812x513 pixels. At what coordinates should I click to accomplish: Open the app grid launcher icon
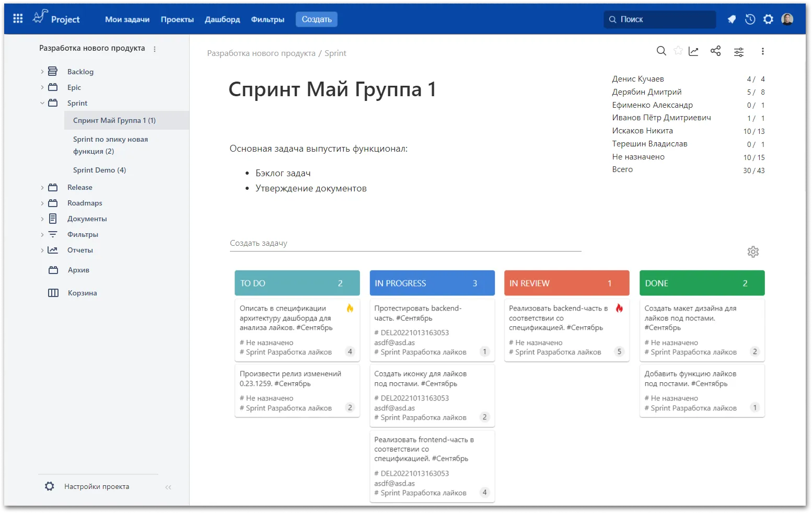tap(18, 19)
